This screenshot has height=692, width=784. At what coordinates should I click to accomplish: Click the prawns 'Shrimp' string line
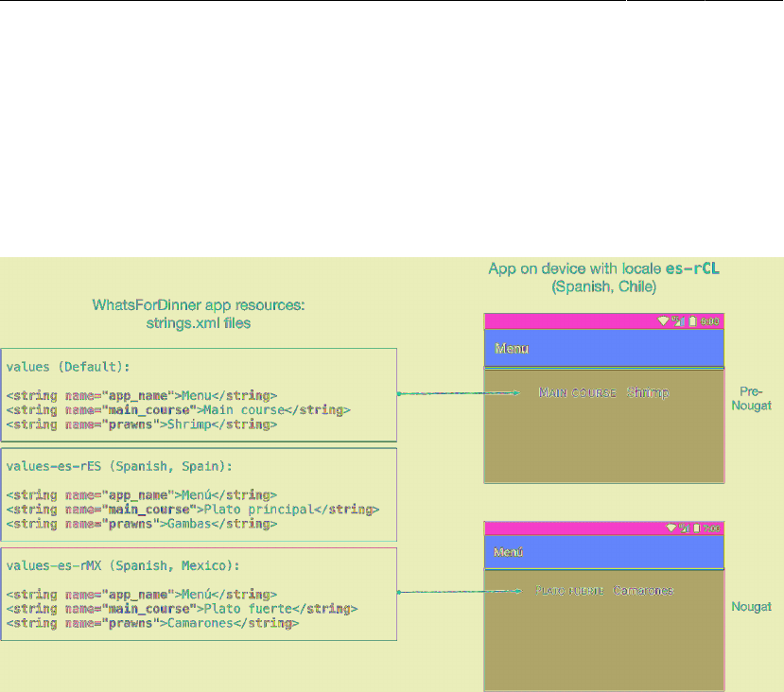click(142, 424)
